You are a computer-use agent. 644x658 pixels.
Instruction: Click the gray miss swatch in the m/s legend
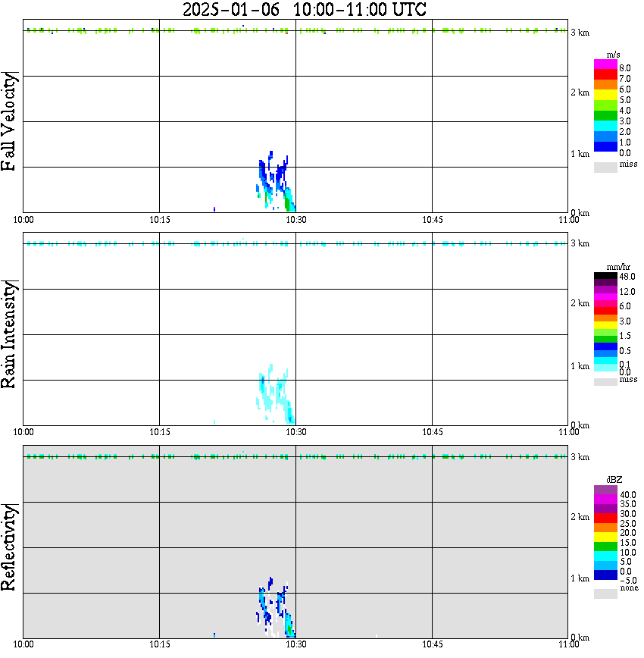pos(605,167)
